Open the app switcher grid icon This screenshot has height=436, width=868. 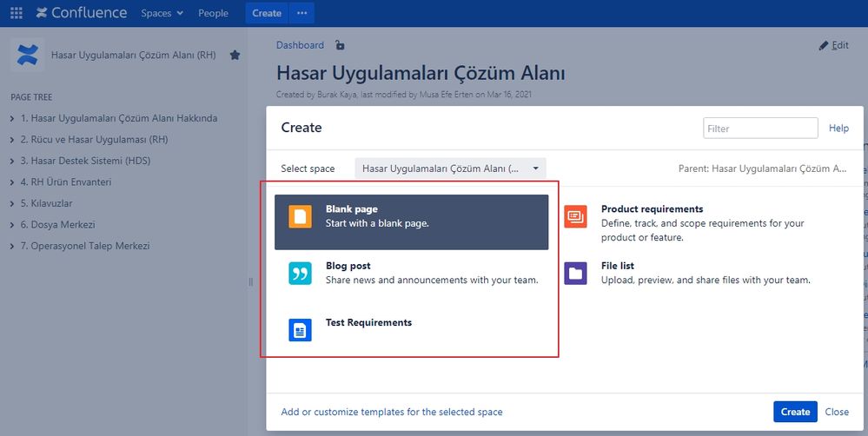point(17,13)
